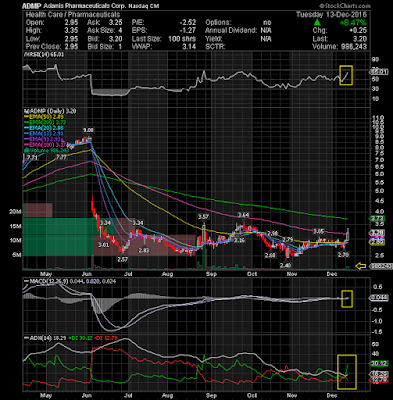Image resolution: width=393 pixels, height=400 pixels.
Task: Click the green 3.73 EMA value tag
Action: tap(380, 219)
